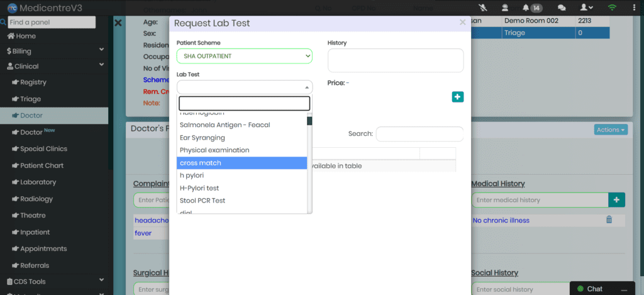Select Salmonela Antigen - Feacal option
The image size is (644, 295).
pos(242,125)
